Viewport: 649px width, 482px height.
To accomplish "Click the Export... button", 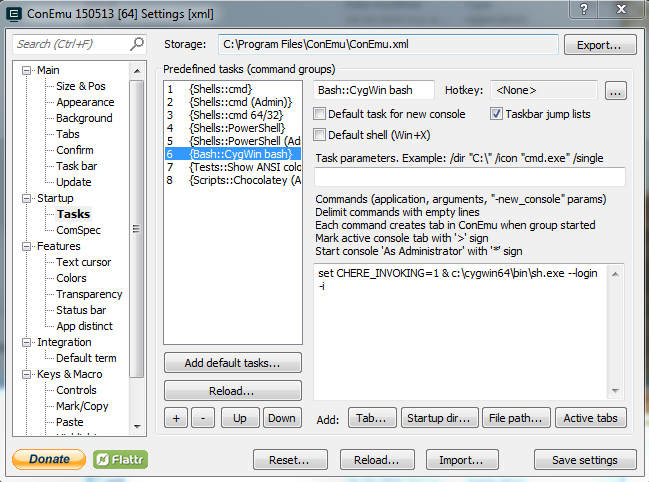I will coord(600,45).
